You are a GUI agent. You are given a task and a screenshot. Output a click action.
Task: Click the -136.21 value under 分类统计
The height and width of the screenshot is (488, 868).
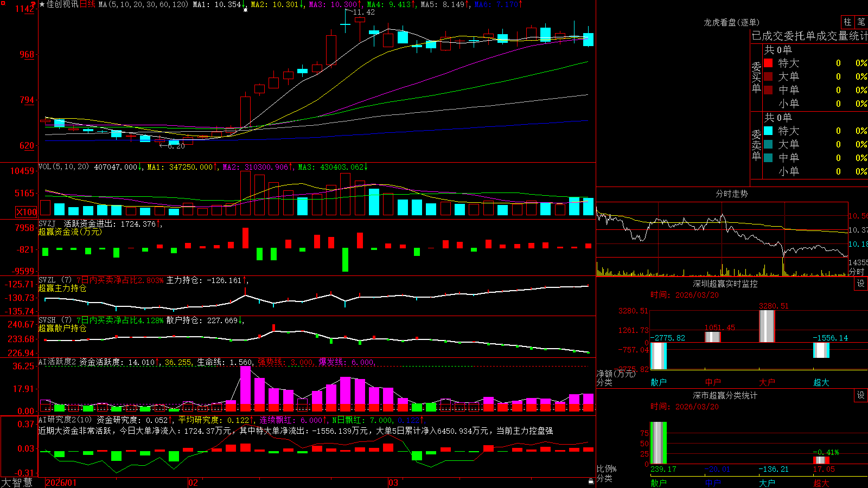(774, 469)
